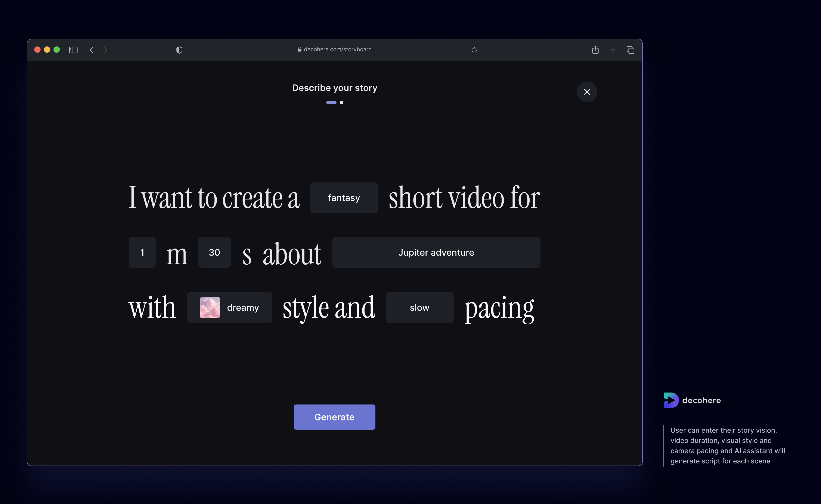Reload the page with the refresh icon
Screen dimensions: 821x504
tap(474, 50)
